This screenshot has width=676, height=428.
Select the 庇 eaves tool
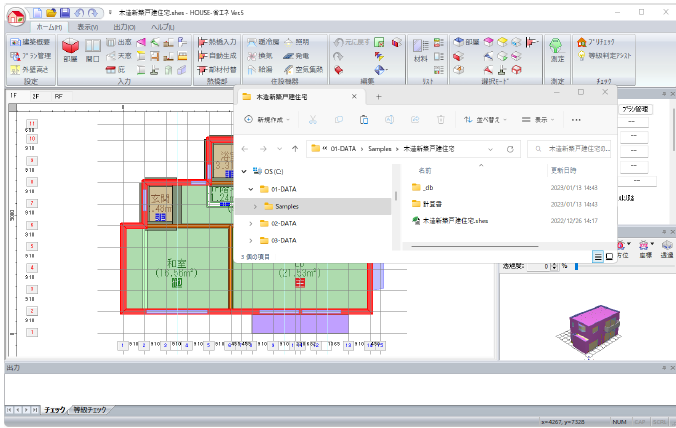click(x=116, y=69)
